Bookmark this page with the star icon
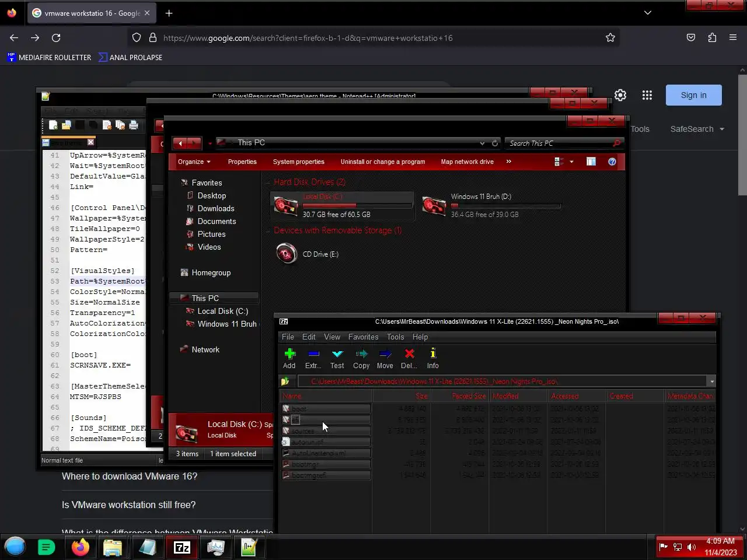 point(610,38)
